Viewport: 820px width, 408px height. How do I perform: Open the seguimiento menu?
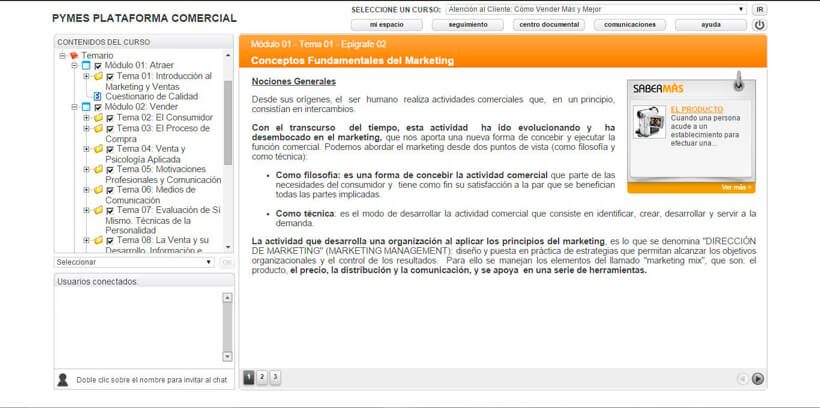(x=468, y=25)
